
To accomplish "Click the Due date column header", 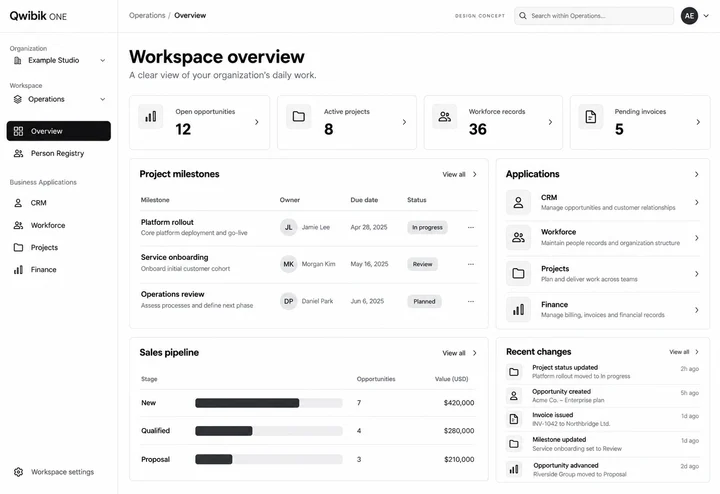I will 364,200.
